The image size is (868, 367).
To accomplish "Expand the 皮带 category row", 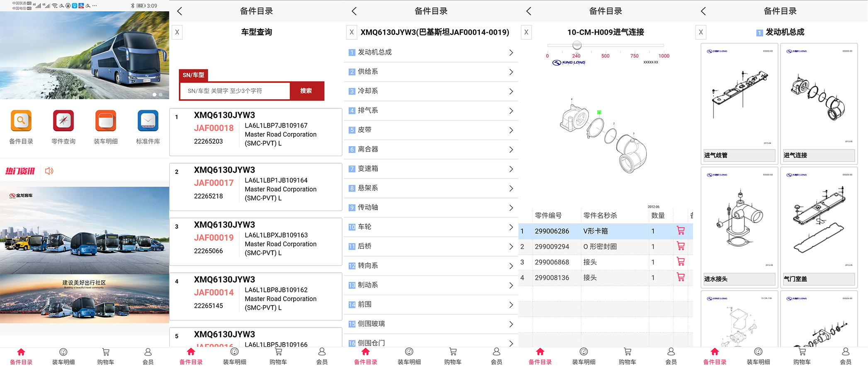I will coord(431,130).
